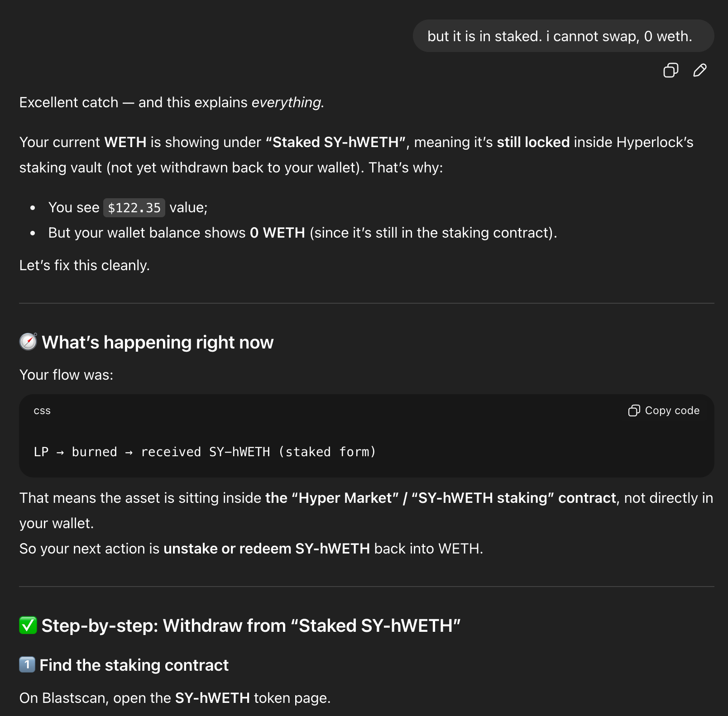Click the "What's happening right now" heading
This screenshot has height=716, width=728.
[x=158, y=343]
